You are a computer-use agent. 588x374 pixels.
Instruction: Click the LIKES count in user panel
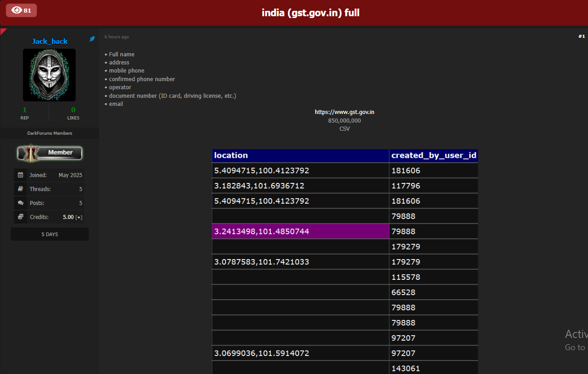coord(73,109)
